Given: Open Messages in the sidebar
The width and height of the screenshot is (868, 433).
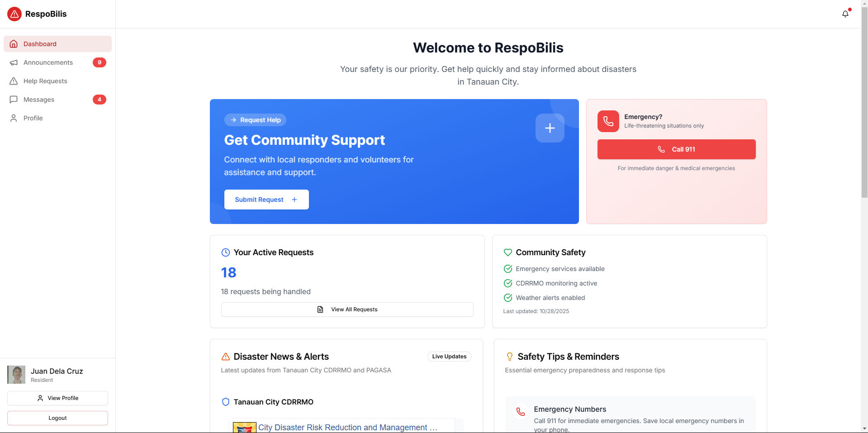Looking at the screenshot, I should [57, 100].
